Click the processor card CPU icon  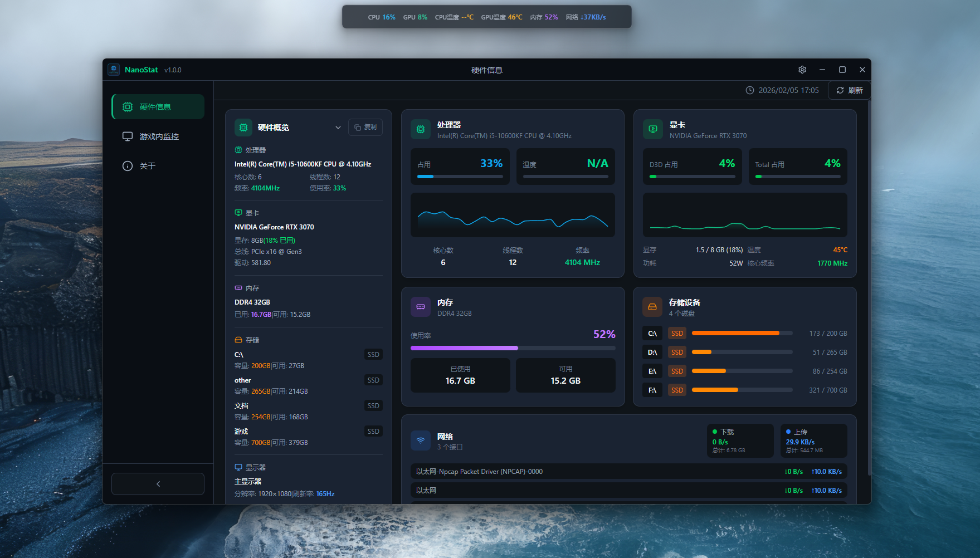pos(421,129)
